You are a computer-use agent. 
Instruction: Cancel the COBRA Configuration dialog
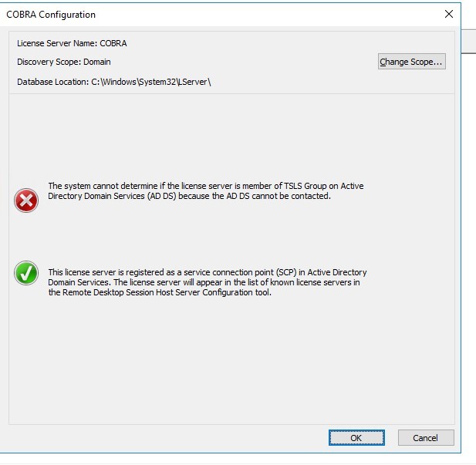click(x=426, y=438)
